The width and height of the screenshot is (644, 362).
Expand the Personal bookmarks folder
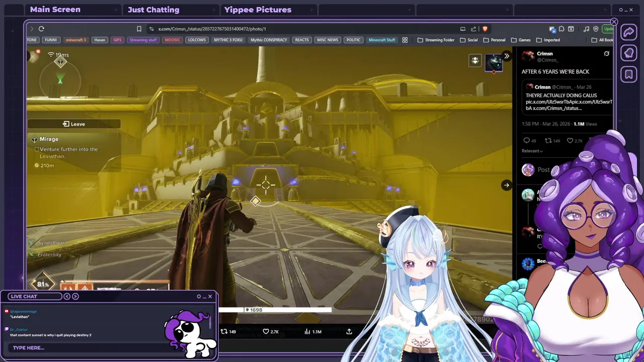(494, 40)
